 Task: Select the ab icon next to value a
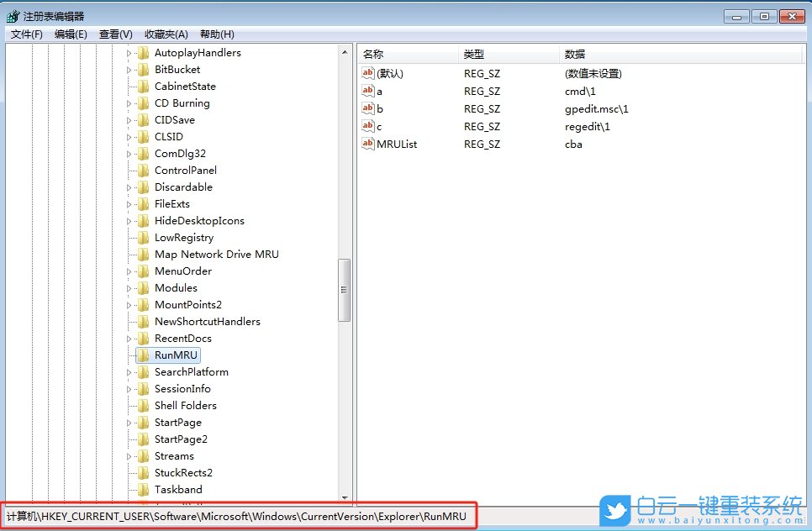coord(367,91)
